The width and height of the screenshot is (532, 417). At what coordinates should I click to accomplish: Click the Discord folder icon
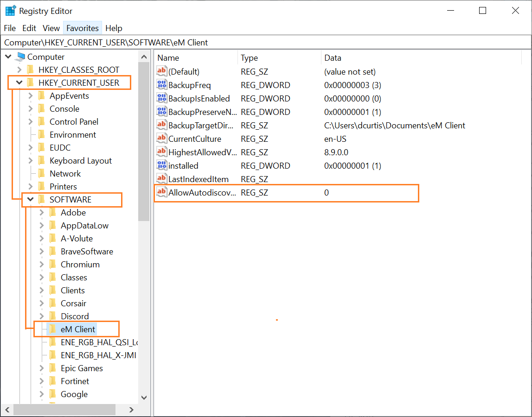coord(52,316)
